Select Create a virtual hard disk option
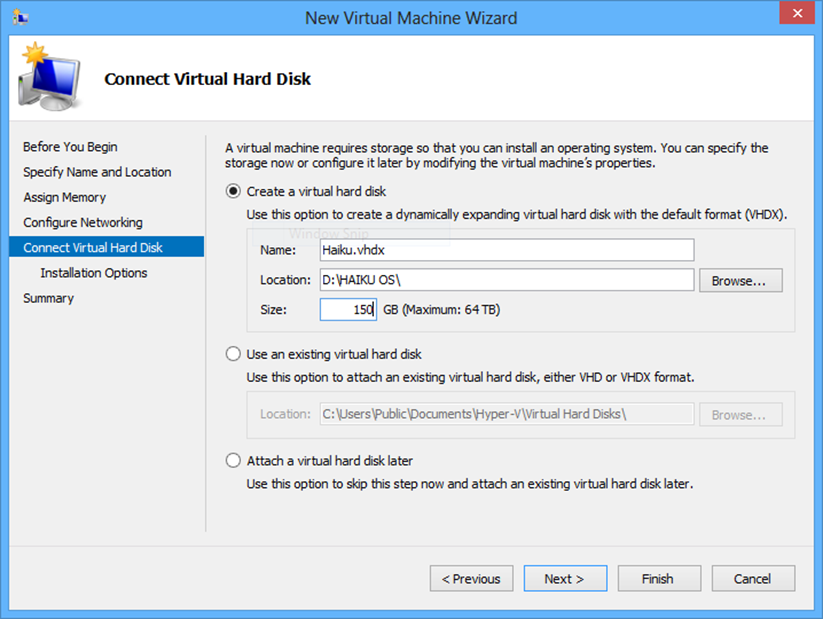This screenshot has height=619, width=823. [234, 191]
